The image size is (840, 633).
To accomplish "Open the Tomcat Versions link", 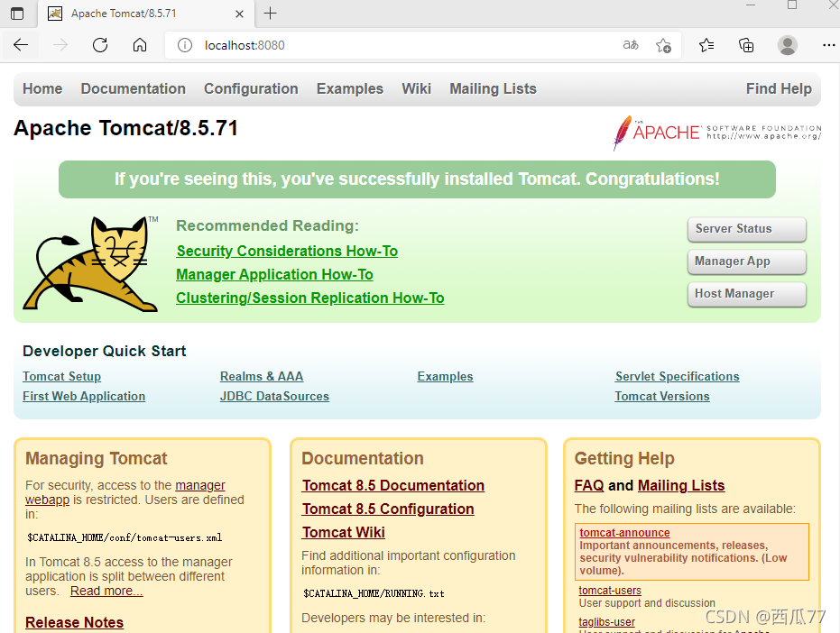I will pos(662,396).
